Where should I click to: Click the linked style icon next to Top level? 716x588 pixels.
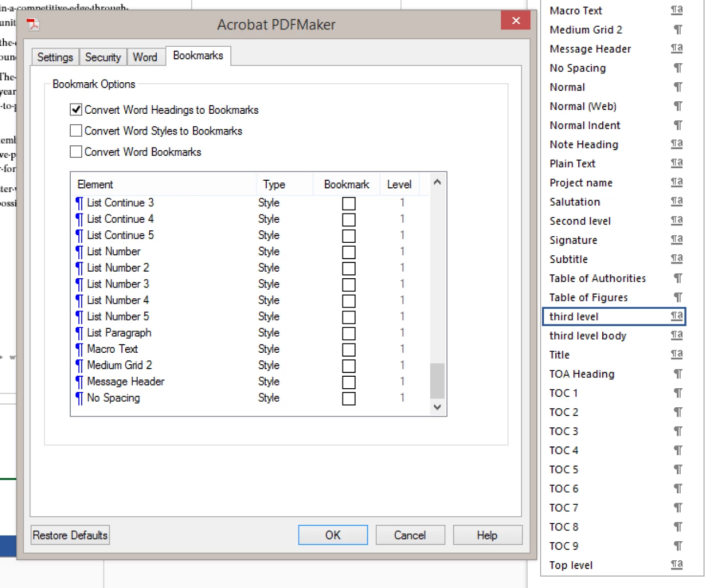pos(677,565)
